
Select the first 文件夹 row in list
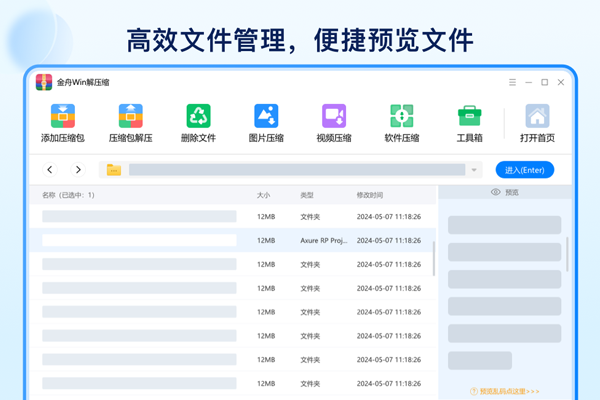click(x=233, y=217)
